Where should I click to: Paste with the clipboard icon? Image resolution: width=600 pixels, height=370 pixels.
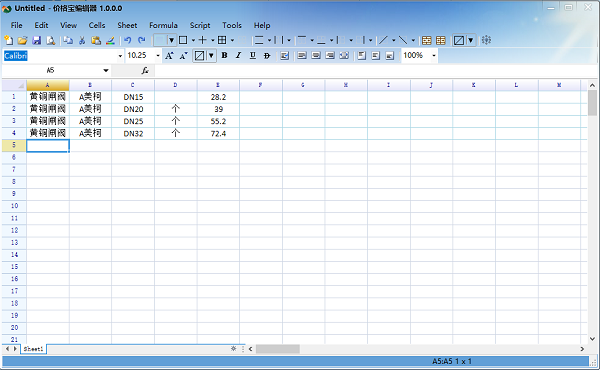pos(96,40)
